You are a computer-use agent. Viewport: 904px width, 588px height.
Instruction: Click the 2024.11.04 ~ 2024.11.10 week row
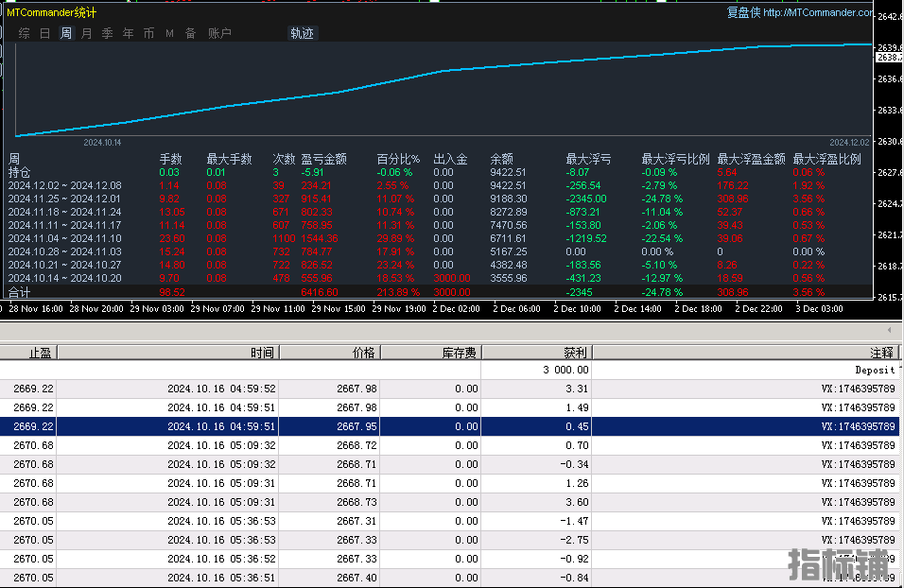click(64, 239)
